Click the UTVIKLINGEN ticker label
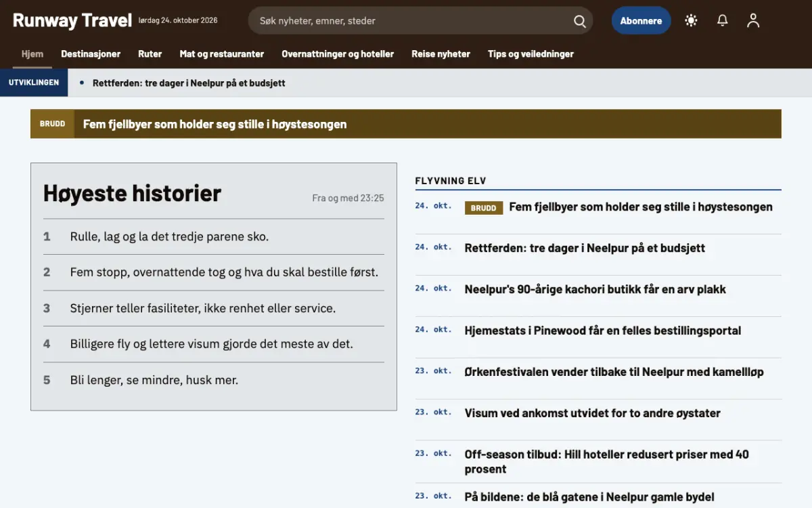This screenshot has height=508, width=812. 34,83
